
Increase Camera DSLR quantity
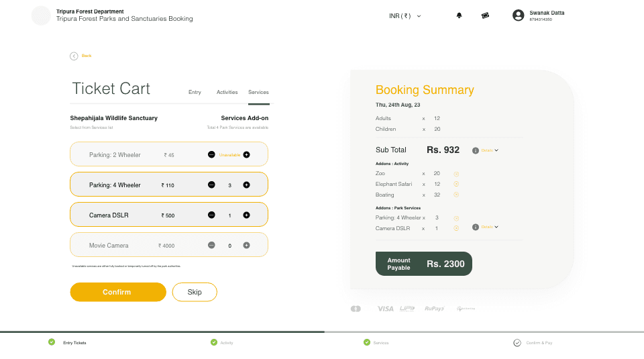click(x=246, y=215)
